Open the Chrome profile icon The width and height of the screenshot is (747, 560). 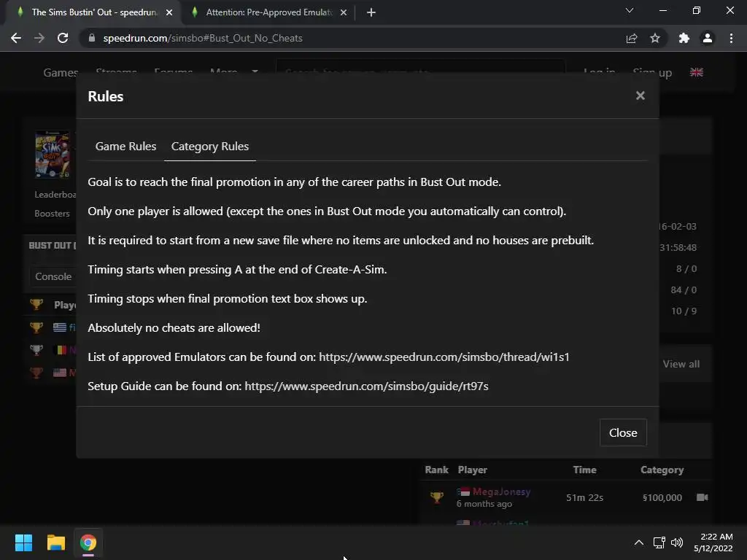pyautogui.click(x=707, y=38)
